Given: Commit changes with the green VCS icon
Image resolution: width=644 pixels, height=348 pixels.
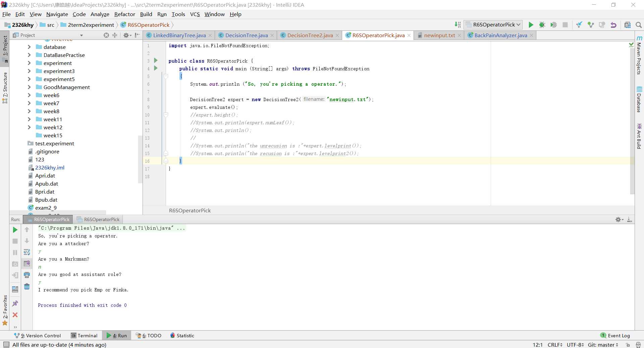Looking at the screenshot, I should tap(591, 25).
